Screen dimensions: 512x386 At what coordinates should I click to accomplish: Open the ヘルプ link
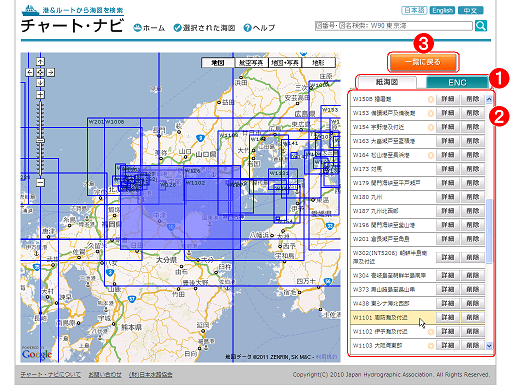[264, 28]
